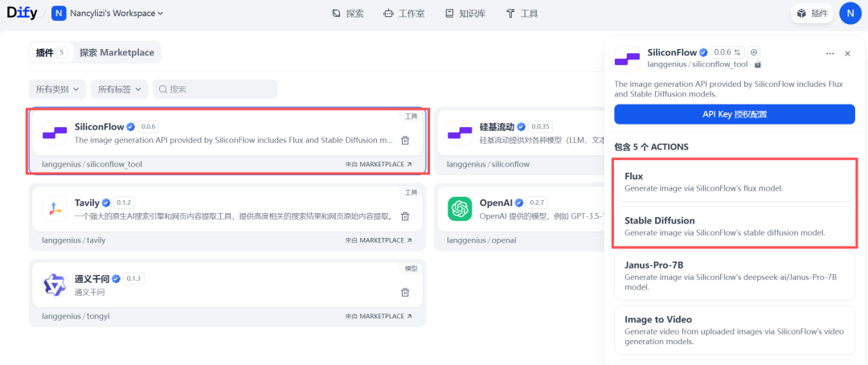Delete the 通义千问 plugin via trash icon
Image resolution: width=868 pixels, height=365 pixels.
pyautogui.click(x=405, y=292)
